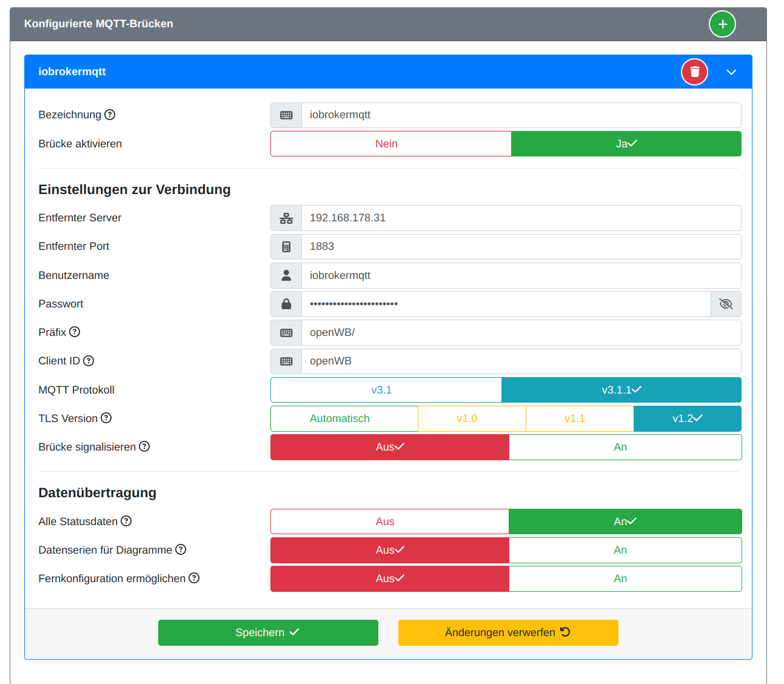The width and height of the screenshot is (784, 684).
Task: Turn Brücke signalisieren to An
Action: [625, 447]
